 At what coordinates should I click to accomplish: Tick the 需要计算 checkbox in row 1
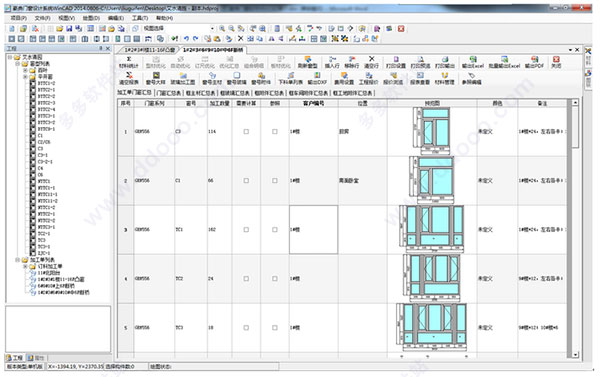[246, 132]
